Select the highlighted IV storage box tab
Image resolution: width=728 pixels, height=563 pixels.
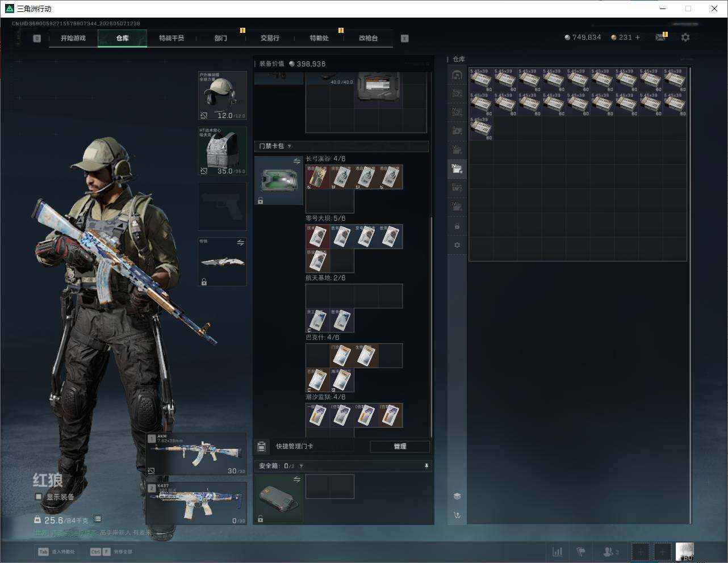[x=457, y=168]
